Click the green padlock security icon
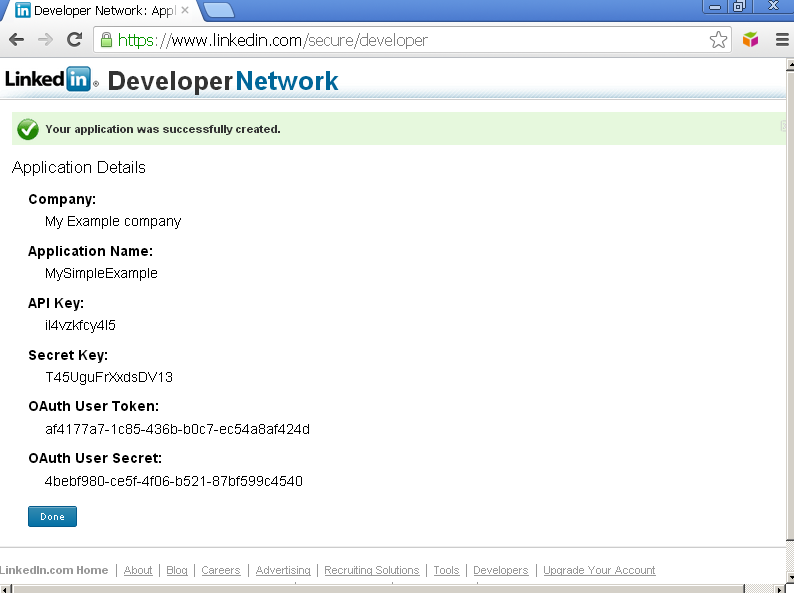 click(106, 40)
